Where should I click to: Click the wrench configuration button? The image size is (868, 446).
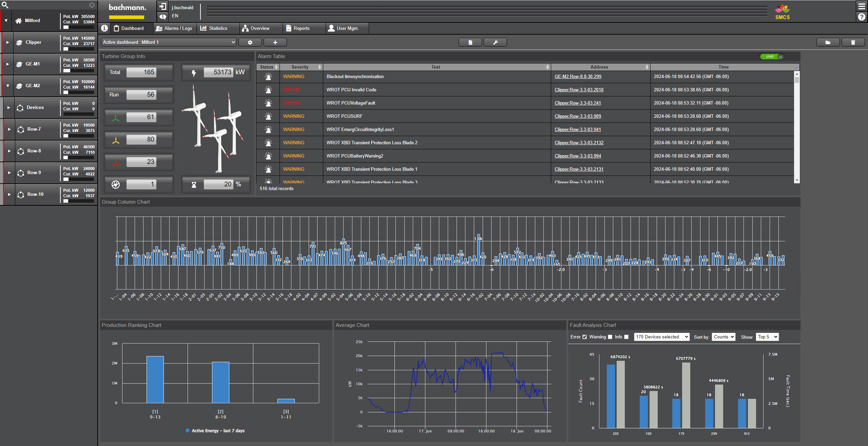tap(495, 42)
